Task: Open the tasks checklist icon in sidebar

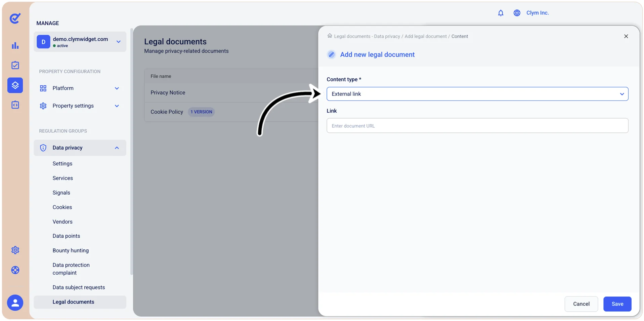Action: [15, 65]
